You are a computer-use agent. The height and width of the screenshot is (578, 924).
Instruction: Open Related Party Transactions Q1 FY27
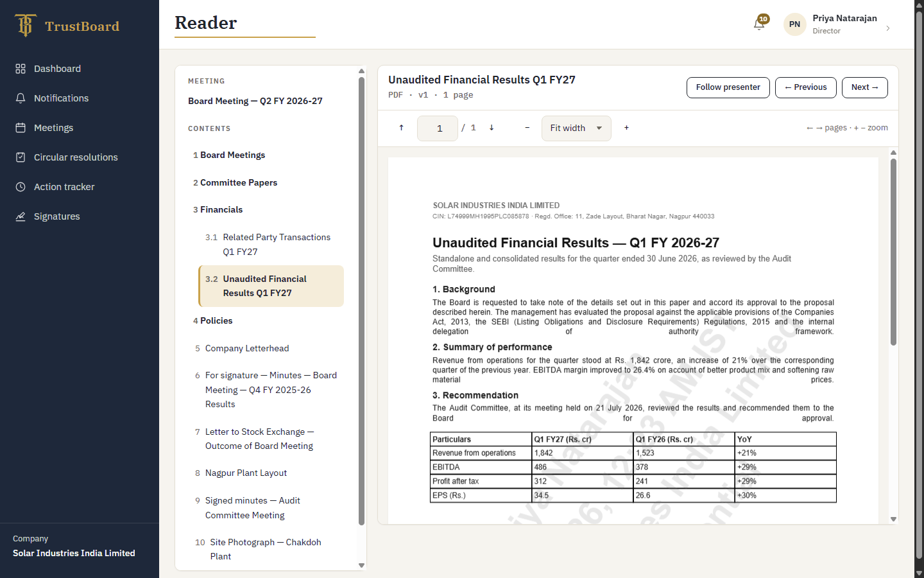point(271,244)
